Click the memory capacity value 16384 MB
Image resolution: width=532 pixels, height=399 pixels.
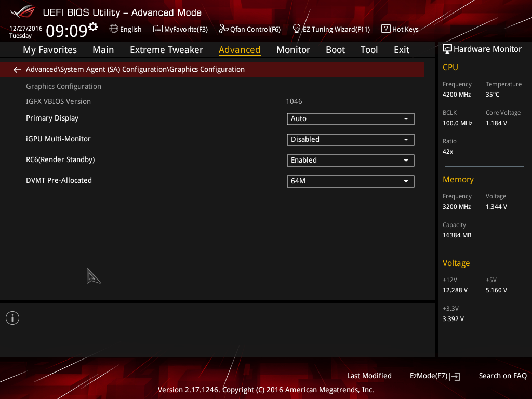[457, 235]
